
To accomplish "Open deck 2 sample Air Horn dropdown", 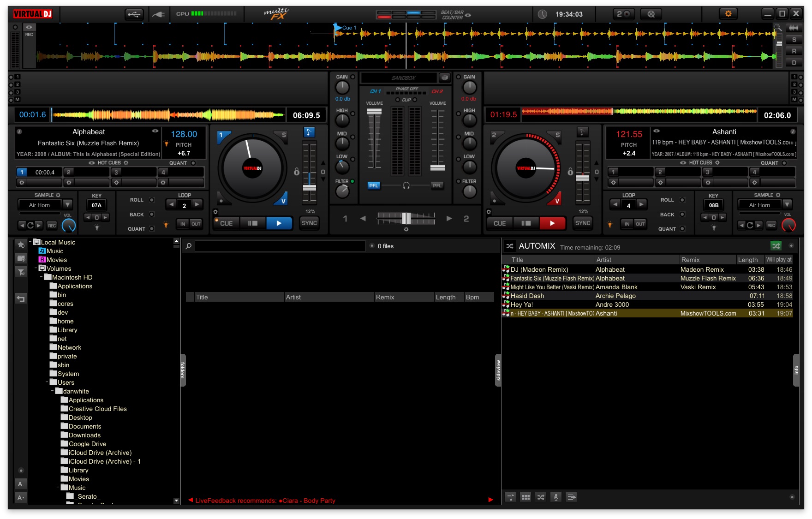I will click(787, 204).
